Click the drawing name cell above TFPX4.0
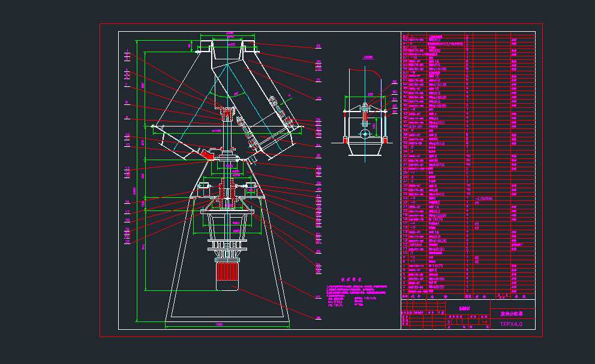The height and width of the screenshot is (364, 595). [513, 314]
